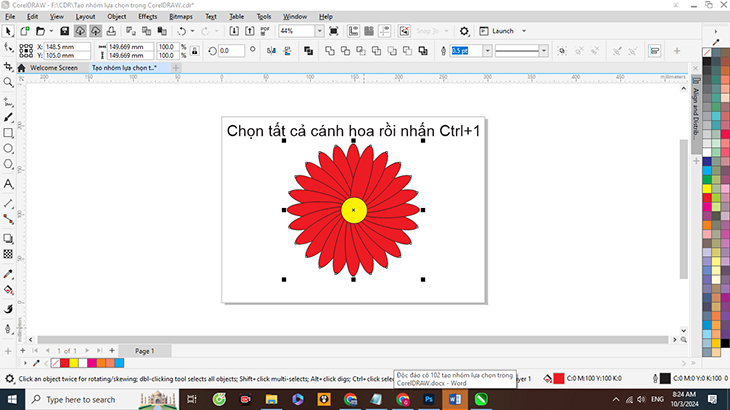This screenshot has width=730, height=410.
Task: Click the rotation angle field
Action: (231, 51)
